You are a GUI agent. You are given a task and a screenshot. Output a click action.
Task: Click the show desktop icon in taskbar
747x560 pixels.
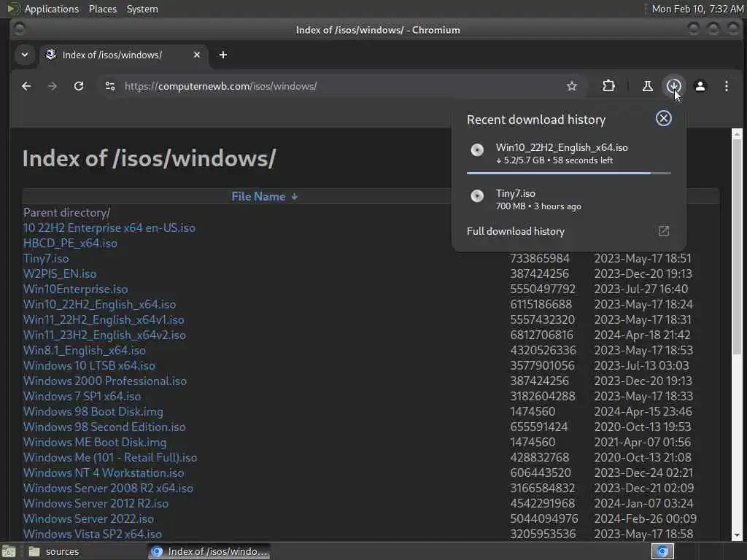pos(9,552)
